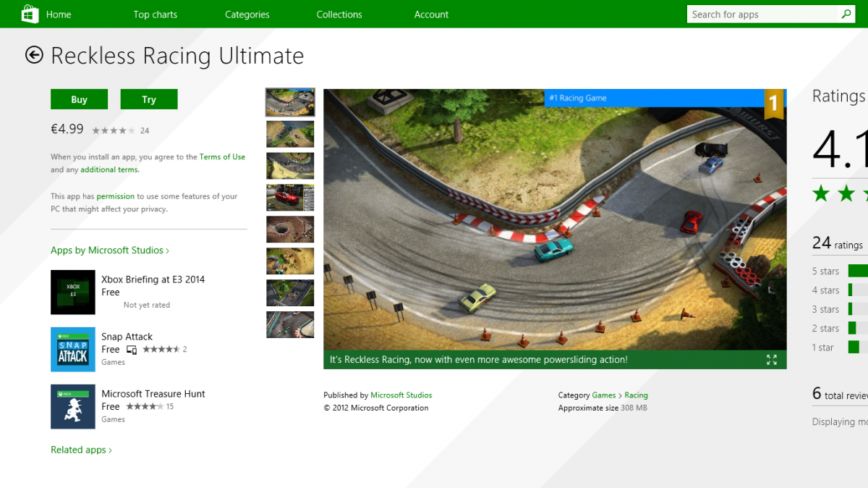Click the star rating beside €4.99
This screenshot has width=868, height=488.
tap(114, 130)
